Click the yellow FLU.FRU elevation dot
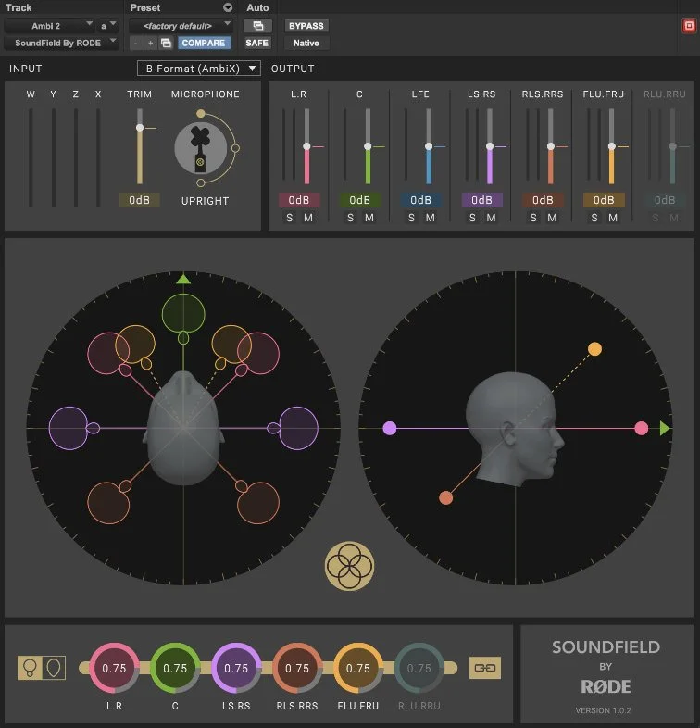 click(594, 348)
